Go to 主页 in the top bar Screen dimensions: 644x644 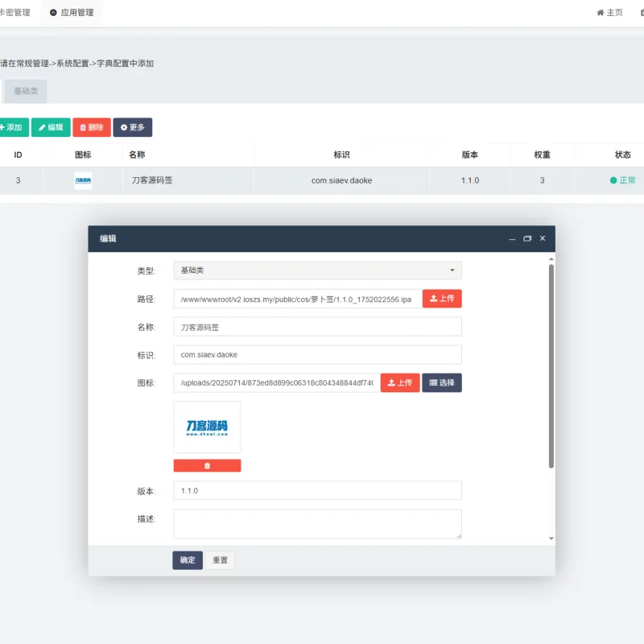click(609, 13)
